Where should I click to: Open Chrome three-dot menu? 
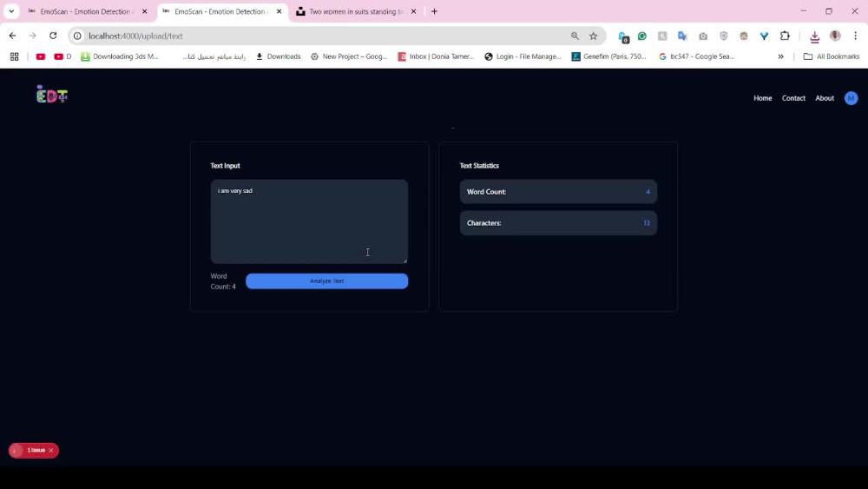855,36
